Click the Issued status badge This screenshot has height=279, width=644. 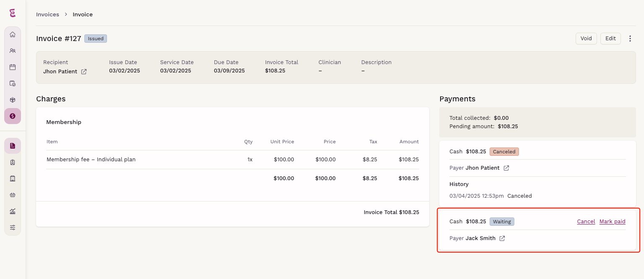click(x=96, y=39)
